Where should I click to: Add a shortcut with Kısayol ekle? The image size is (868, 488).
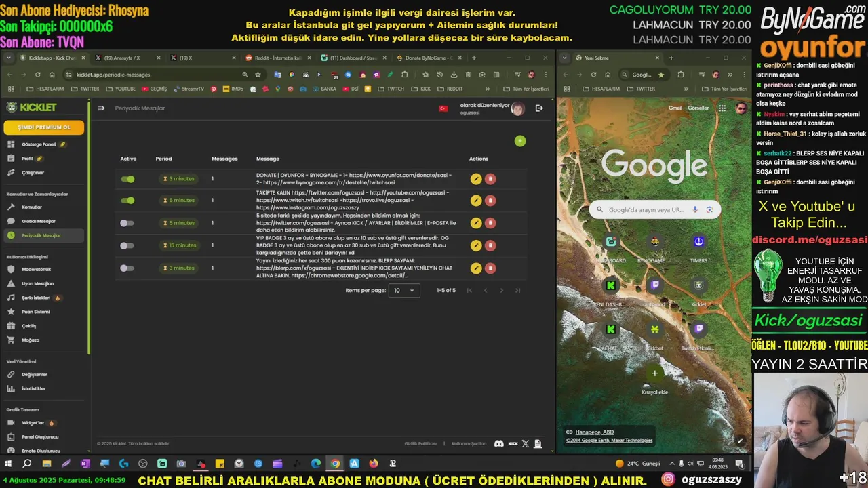[654, 380]
